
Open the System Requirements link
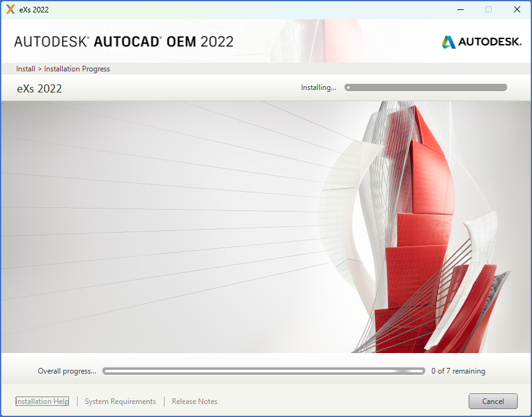click(x=120, y=401)
